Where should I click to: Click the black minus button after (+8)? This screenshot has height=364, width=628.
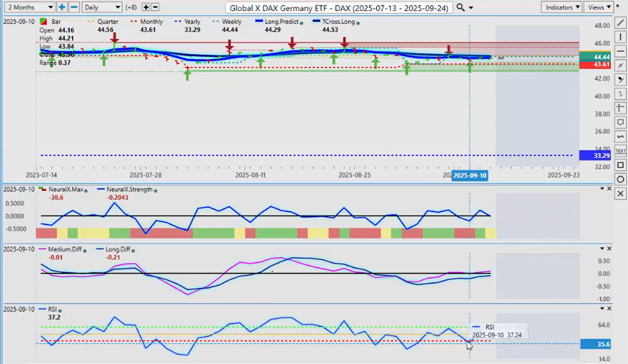click(155, 7)
